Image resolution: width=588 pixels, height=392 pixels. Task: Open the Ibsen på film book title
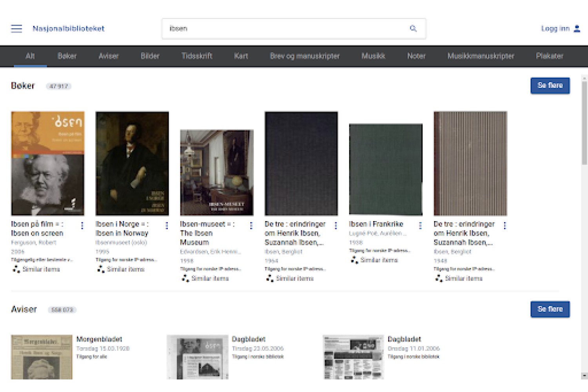(37, 229)
